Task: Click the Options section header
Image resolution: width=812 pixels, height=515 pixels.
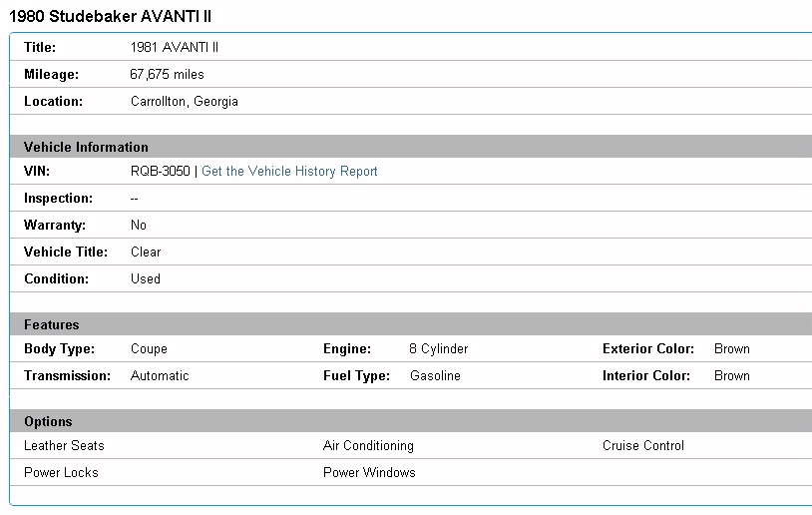Action: click(x=48, y=421)
